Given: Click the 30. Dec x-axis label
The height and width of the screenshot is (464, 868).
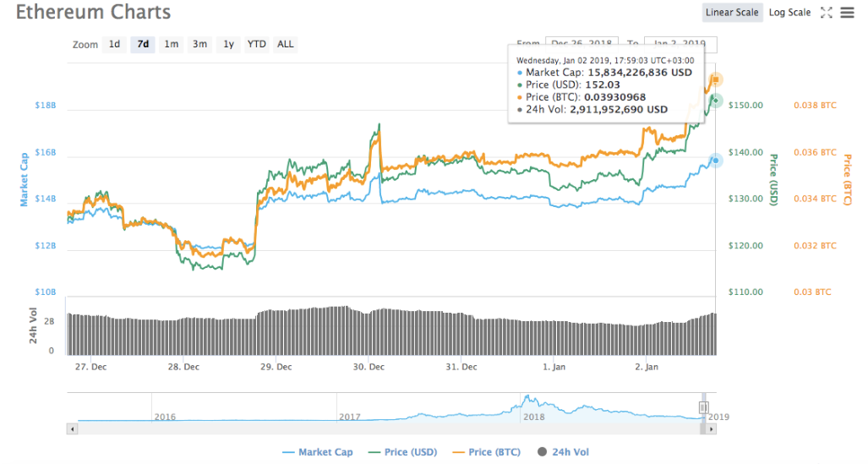Looking at the screenshot, I should point(368,367).
